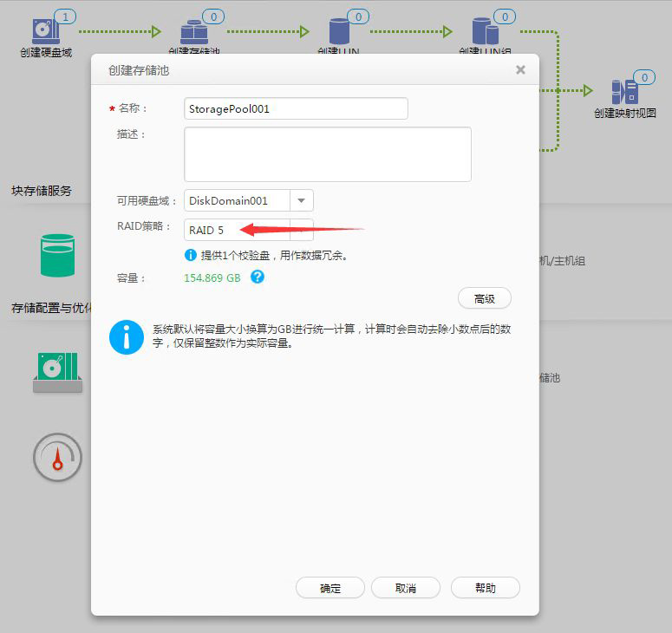This screenshot has height=633, width=672.
Task: Click into the description (描述) text area
Action: click(328, 154)
